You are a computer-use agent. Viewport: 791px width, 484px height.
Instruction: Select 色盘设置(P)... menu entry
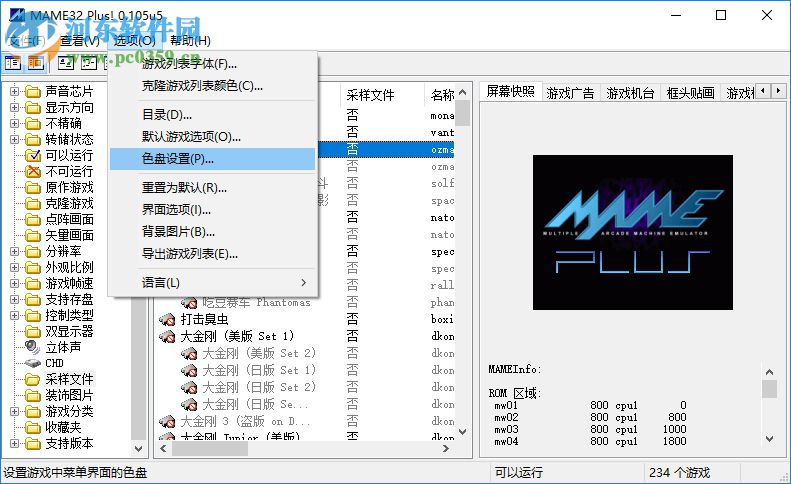coord(212,159)
